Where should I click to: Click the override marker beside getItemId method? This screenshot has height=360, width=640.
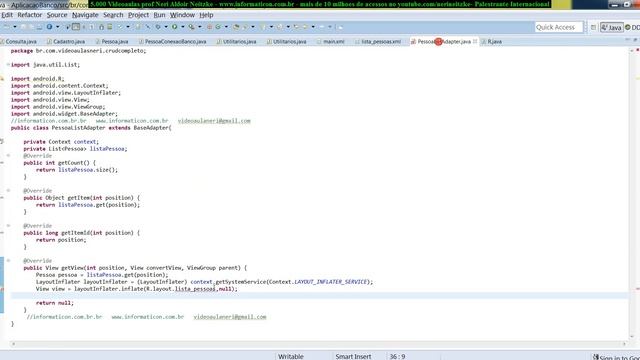click(2, 233)
